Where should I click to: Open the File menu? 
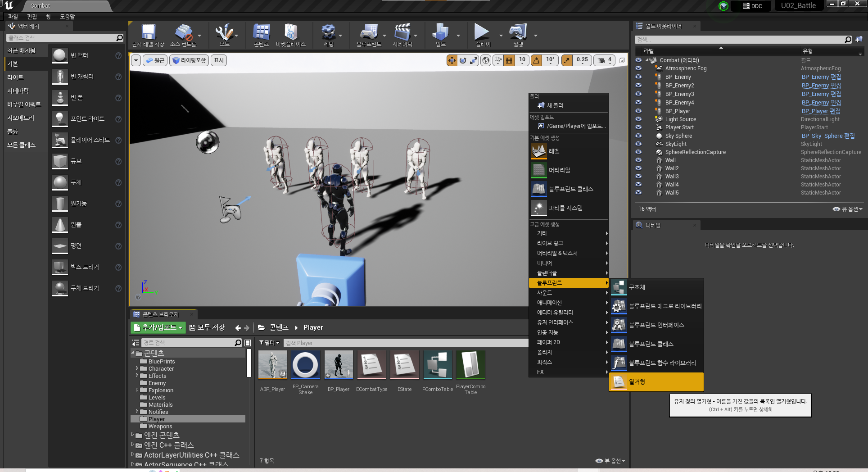coord(13,17)
